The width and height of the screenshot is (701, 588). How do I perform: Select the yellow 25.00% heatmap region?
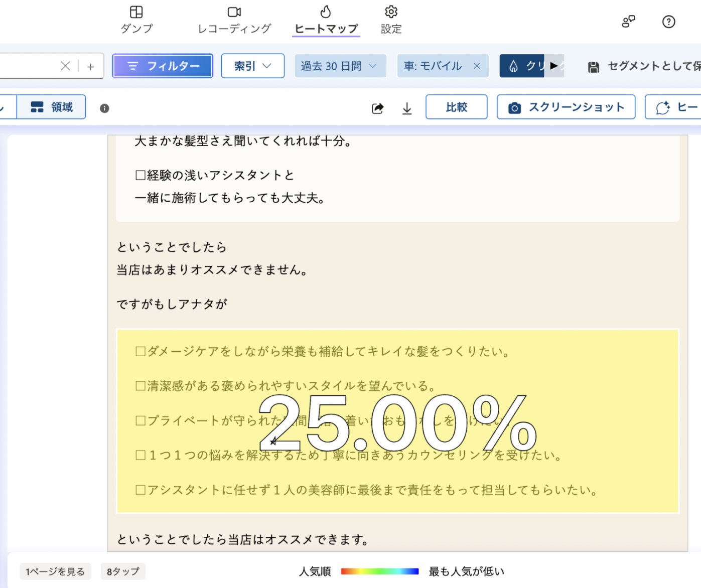coord(397,421)
